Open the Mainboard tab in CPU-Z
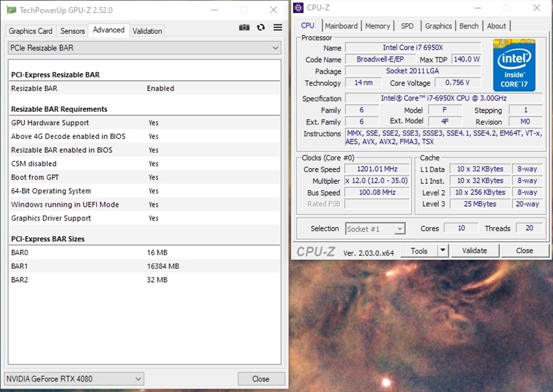This screenshot has width=553, height=392. click(x=341, y=26)
